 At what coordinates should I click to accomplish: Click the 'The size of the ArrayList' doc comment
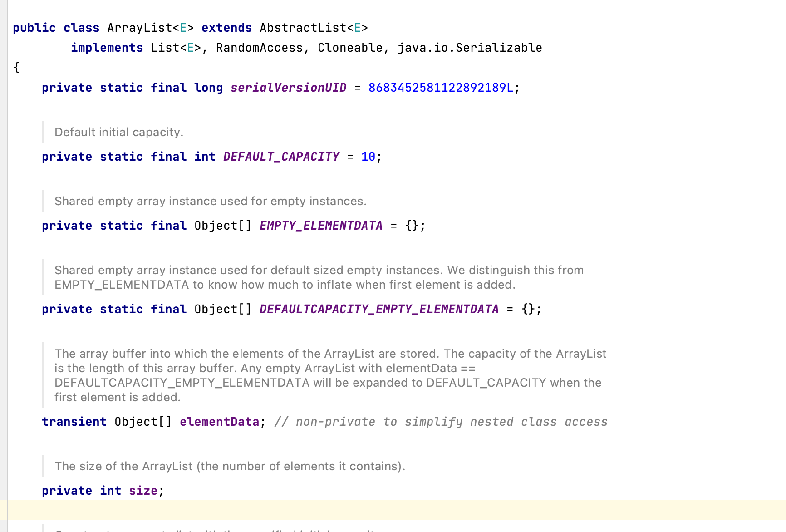click(x=230, y=466)
